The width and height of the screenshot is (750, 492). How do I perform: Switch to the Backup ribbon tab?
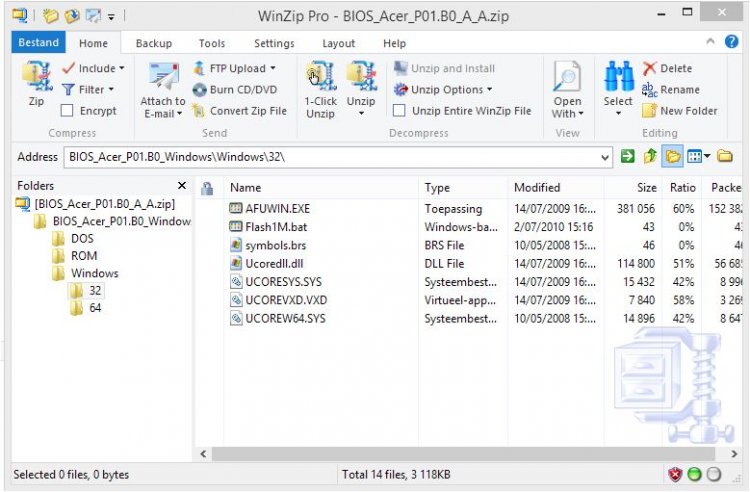coord(153,43)
